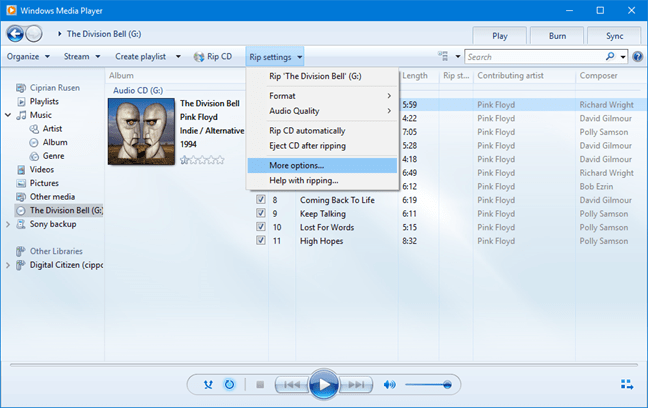Image resolution: width=648 pixels, height=408 pixels.
Task: Click The Division Bell album cover
Action: click(x=141, y=131)
